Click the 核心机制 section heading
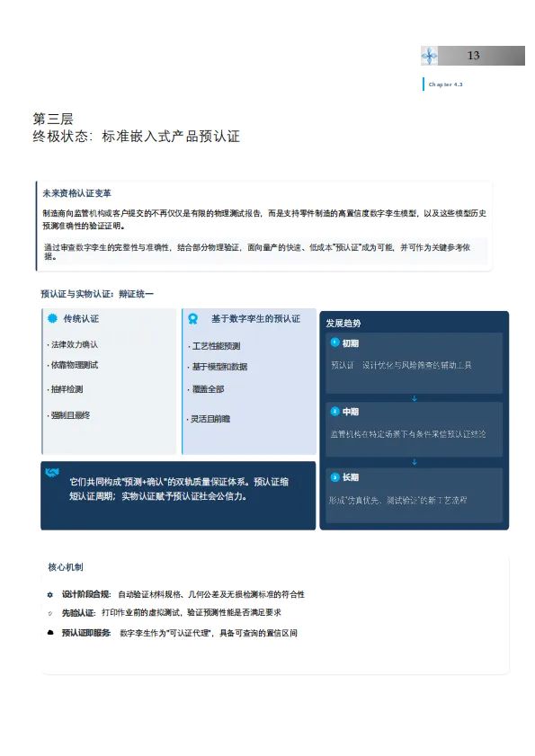535x756 pixels. (65, 567)
